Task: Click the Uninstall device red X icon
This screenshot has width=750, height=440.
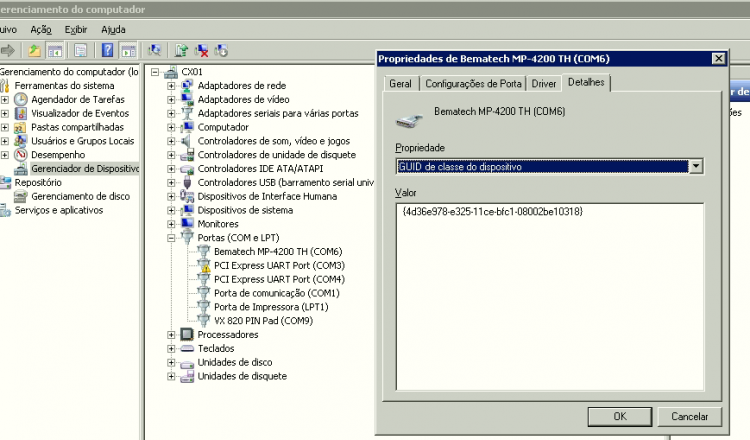Action: (201, 50)
